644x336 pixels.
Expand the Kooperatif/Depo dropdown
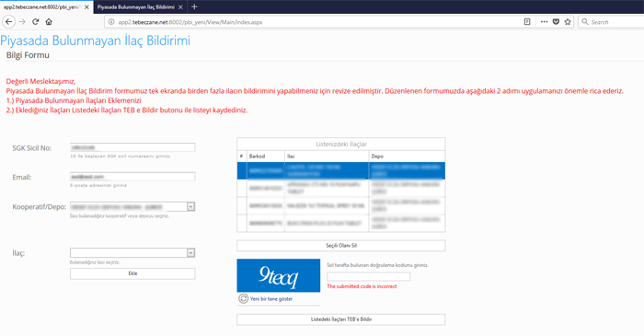(x=190, y=206)
